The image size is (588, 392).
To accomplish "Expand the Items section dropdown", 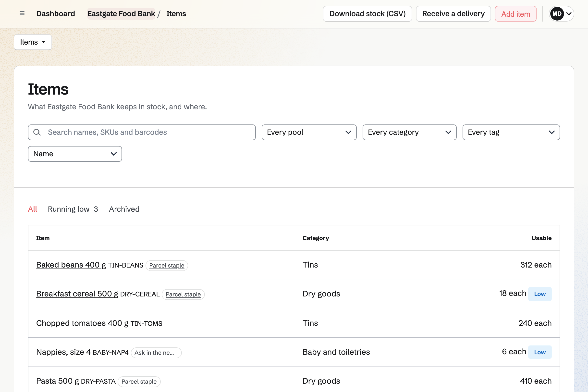I will (x=33, y=42).
